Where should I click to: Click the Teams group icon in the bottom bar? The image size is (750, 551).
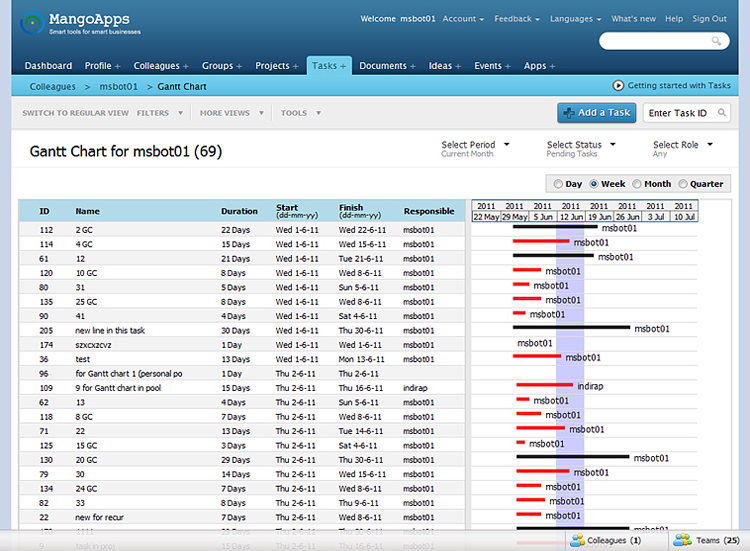pyautogui.click(x=682, y=540)
